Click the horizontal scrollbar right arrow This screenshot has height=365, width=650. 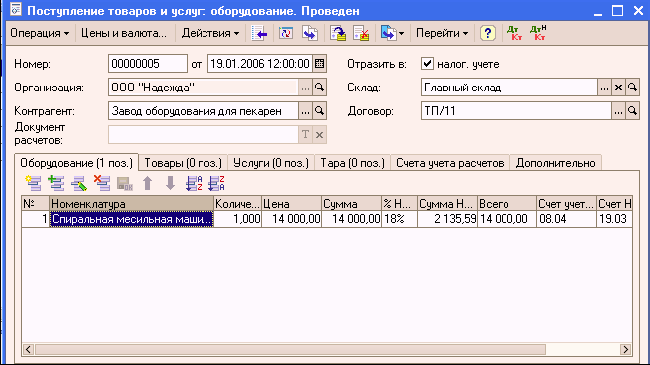(626, 349)
